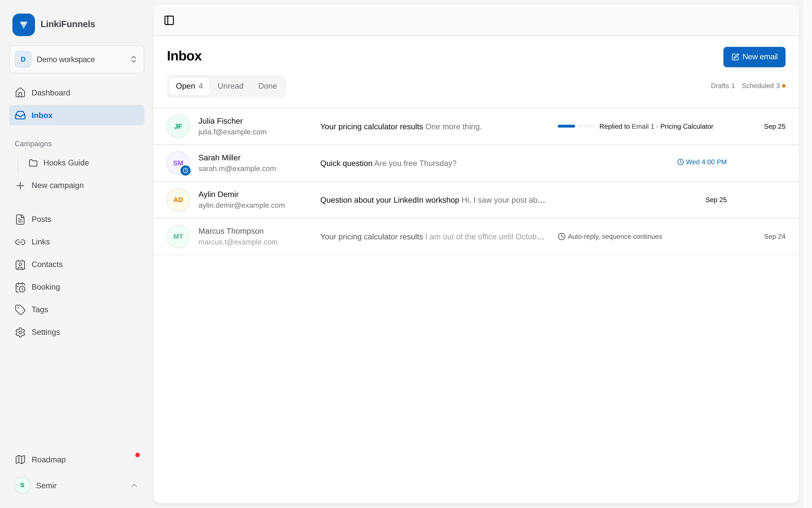
Task: Click the JF avatar of Julia Fischer
Action: point(178,127)
